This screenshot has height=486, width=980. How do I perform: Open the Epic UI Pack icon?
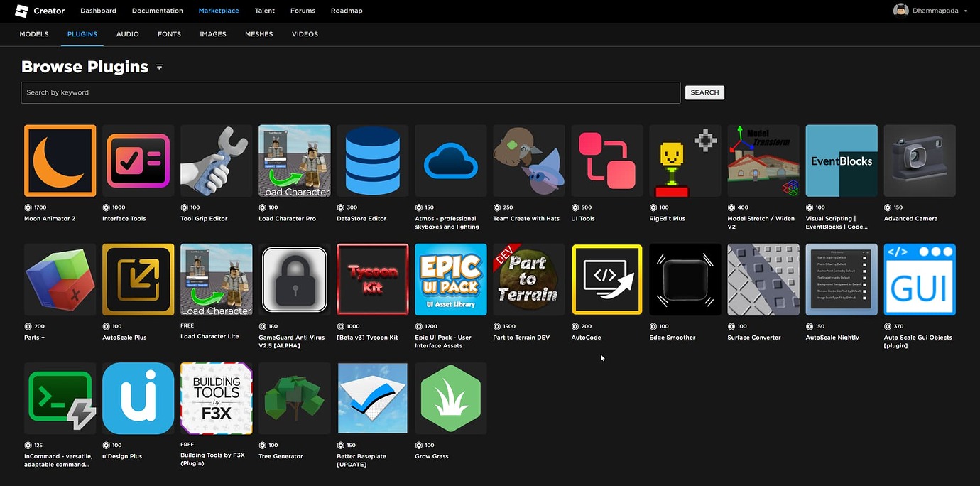451,279
